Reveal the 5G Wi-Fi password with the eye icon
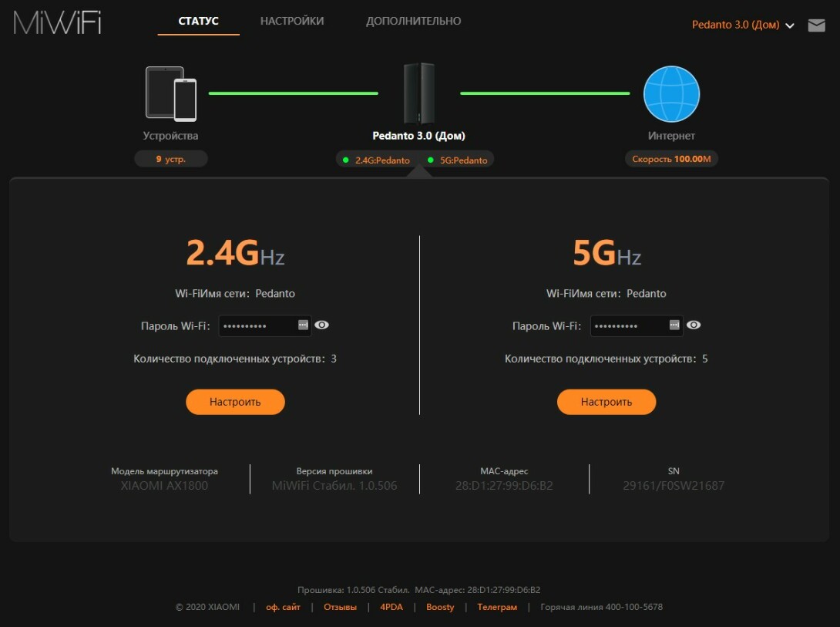Image resolution: width=840 pixels, height=627 pixels. point(694,325)
